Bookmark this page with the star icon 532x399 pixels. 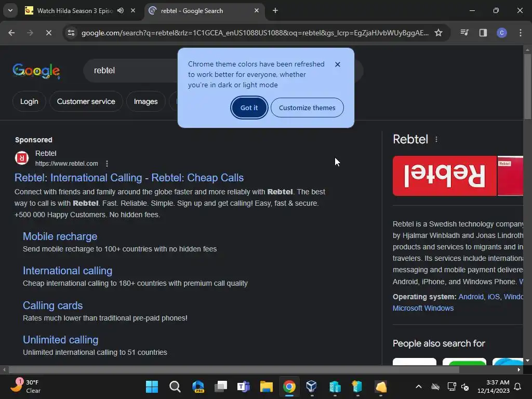click(x=438, y=33)
